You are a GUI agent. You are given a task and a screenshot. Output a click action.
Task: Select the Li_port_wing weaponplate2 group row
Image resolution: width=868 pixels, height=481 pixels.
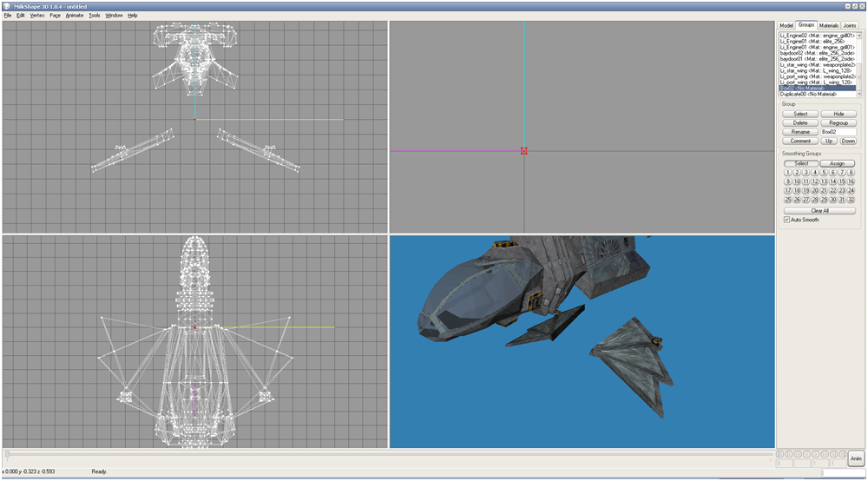(817, 76)
